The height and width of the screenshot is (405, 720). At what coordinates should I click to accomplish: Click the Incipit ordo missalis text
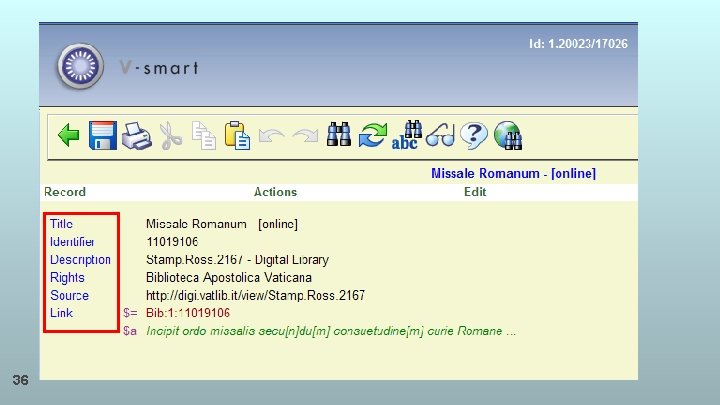pos(331,331)
